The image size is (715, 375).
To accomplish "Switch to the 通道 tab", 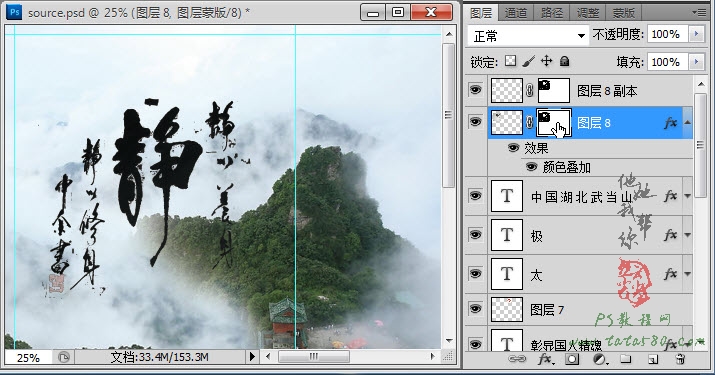I will point(516,13).
